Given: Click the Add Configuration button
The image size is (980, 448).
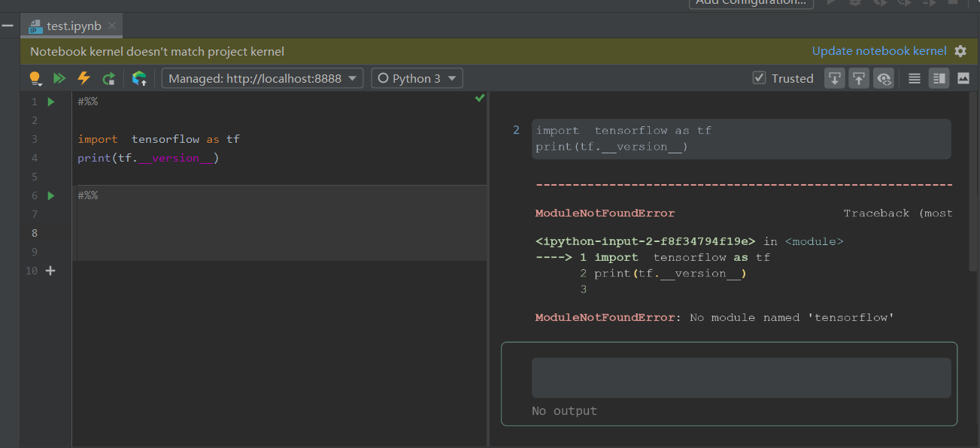Looking at the screenshot, I should coord(751,2).
